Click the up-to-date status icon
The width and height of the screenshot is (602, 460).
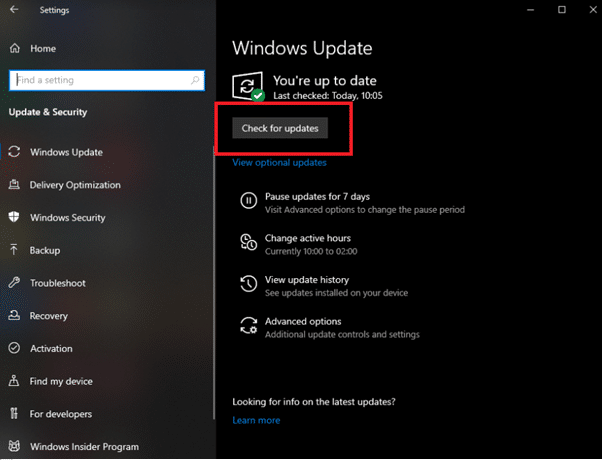[x=248, y=86]
